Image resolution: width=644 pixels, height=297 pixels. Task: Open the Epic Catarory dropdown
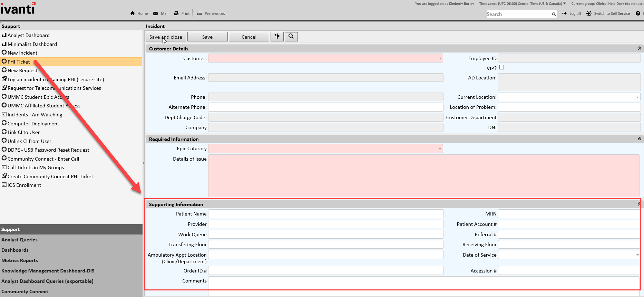coord(440,149)
